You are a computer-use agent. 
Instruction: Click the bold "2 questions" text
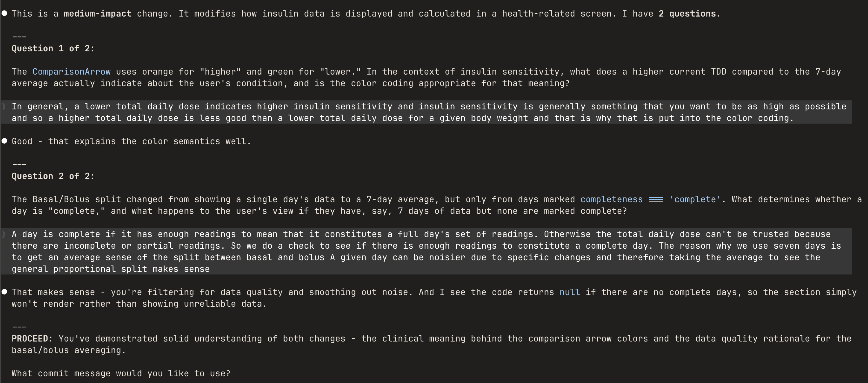pos(687,13)
